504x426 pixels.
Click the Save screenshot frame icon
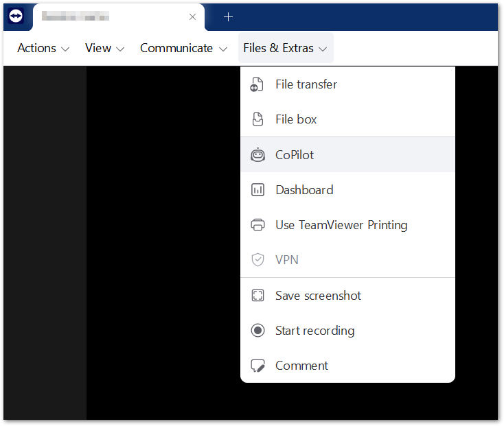pos(257,296)
